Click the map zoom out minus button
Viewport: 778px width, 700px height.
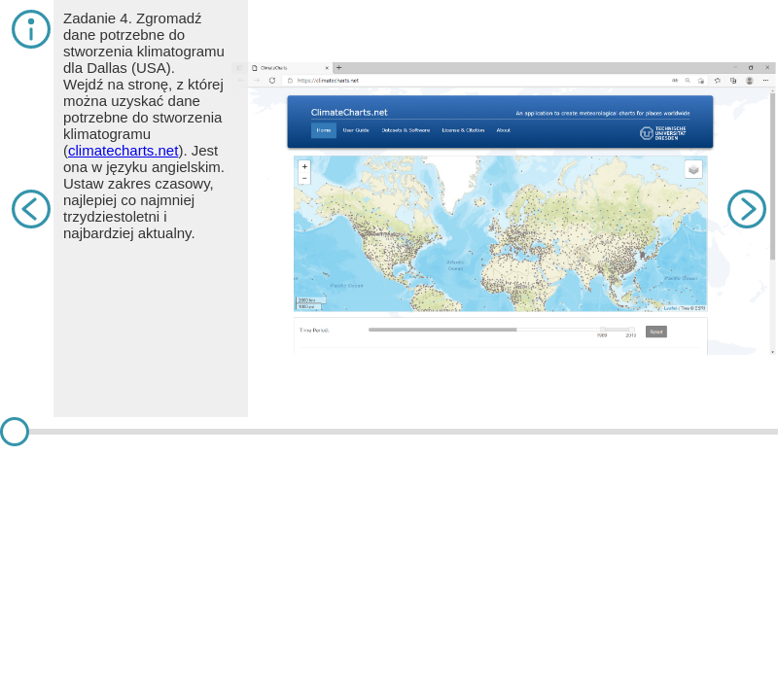[x=304, y=179]
